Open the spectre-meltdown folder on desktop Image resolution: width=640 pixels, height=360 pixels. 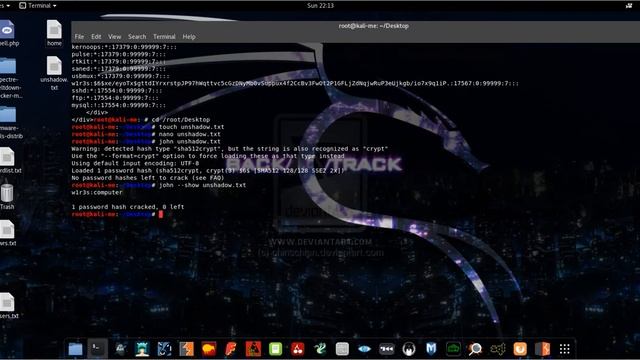(9, 78)
